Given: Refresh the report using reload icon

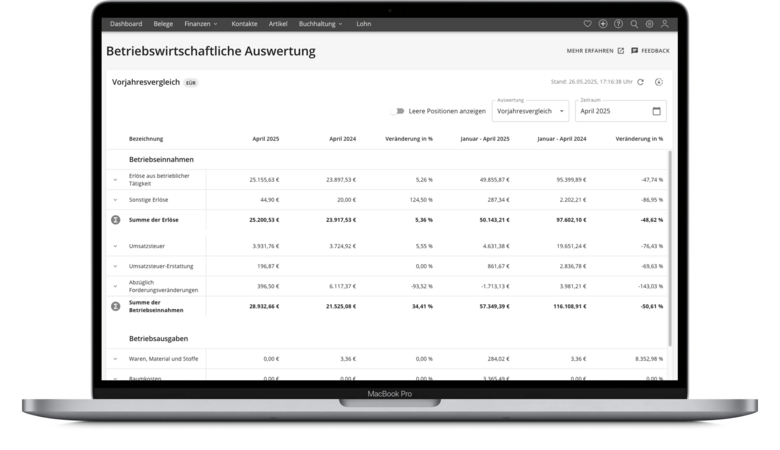Looking at the screenshot, I should 641,82.
